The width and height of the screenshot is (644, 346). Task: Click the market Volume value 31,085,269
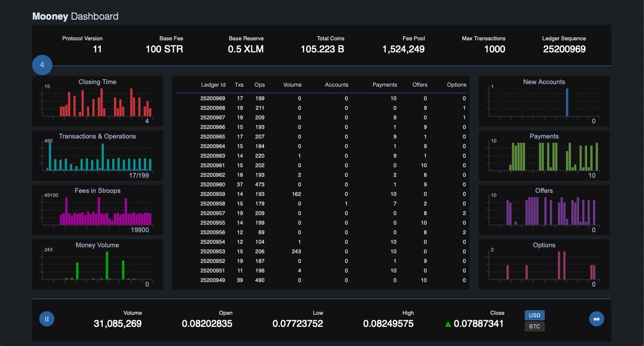point(118,324)
